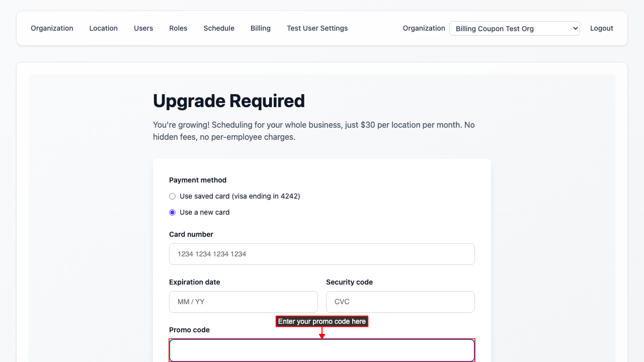Focus the Card number input field
644x362 pixels.
[322, 254]
